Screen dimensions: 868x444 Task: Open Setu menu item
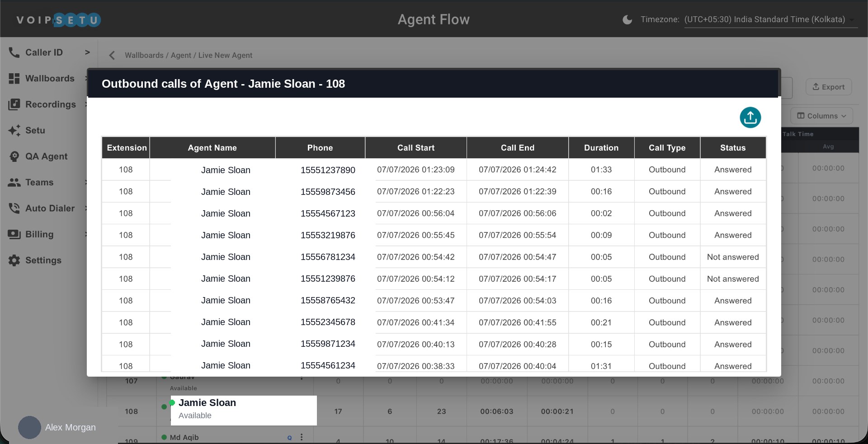click(35, 130)
